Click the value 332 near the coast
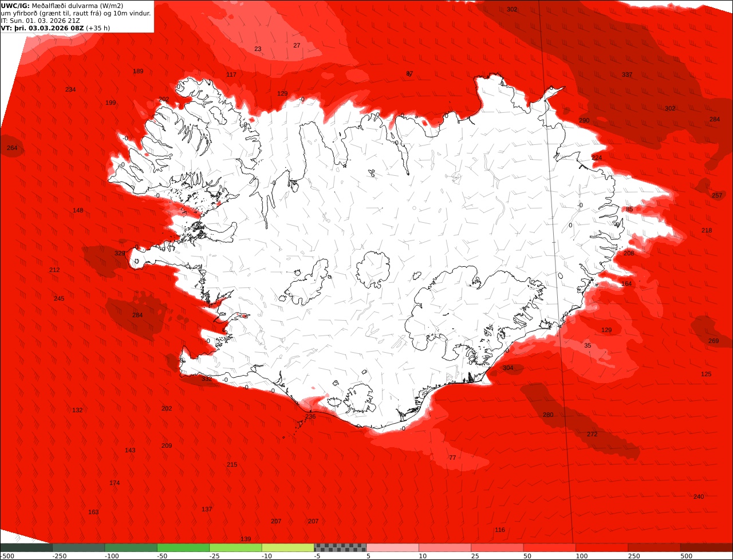Screen dimensions: 733x560 click(x=207, y=379)
